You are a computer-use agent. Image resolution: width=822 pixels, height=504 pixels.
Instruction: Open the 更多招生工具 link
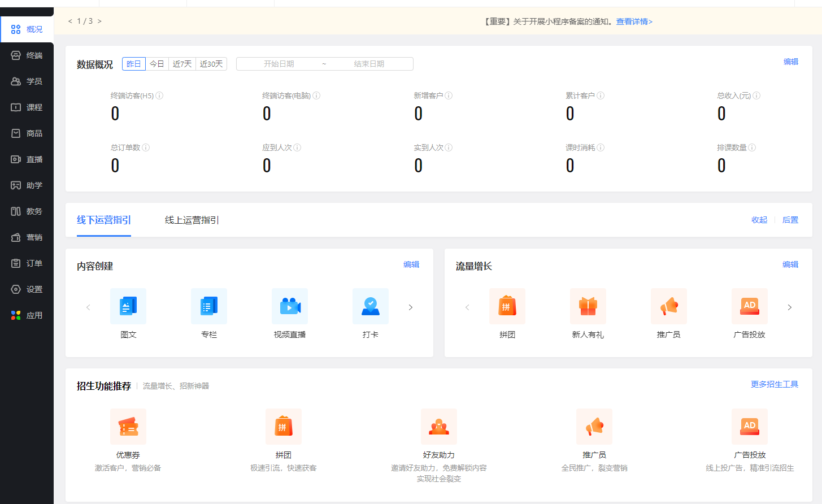point(775,384)
